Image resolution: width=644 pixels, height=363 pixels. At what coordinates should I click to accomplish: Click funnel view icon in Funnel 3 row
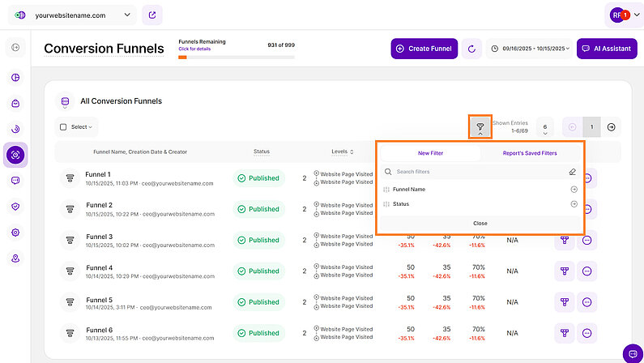click(x=565, y=240)
